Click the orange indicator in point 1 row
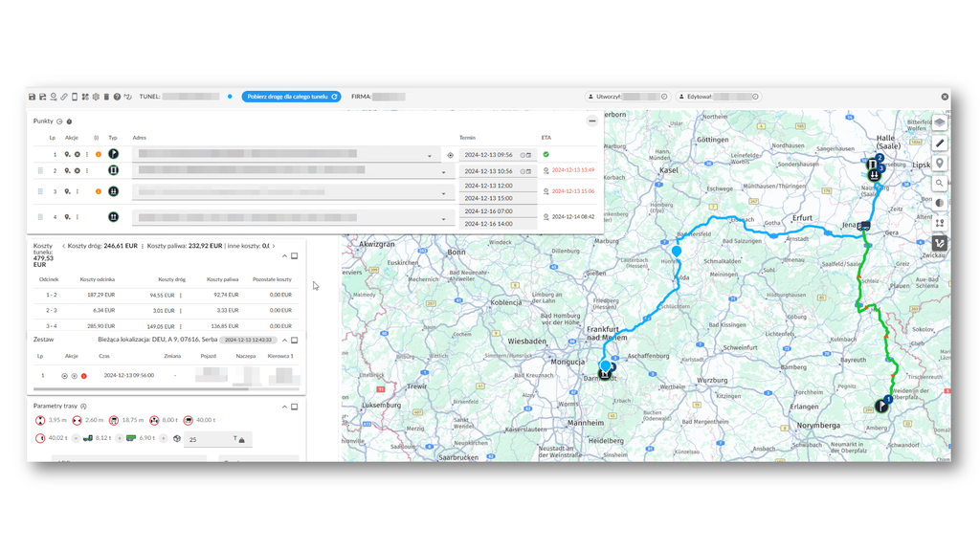This screenshot has height=551, width=980. pos(99,154)
